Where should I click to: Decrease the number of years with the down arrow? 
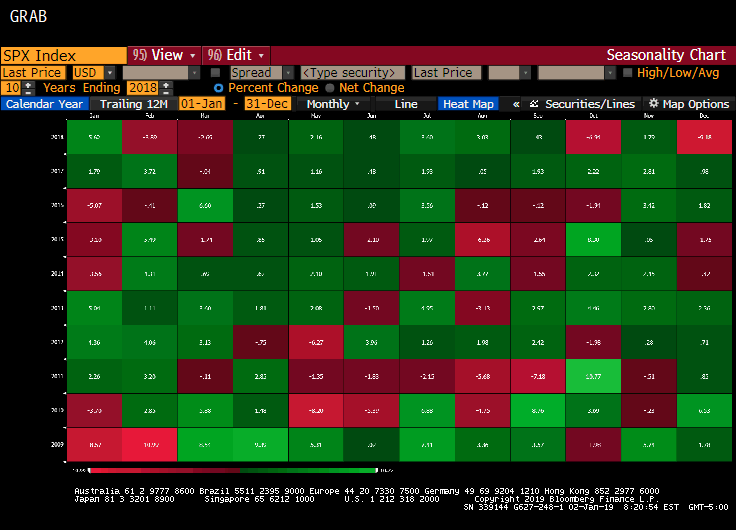click(x=29, y=91)
